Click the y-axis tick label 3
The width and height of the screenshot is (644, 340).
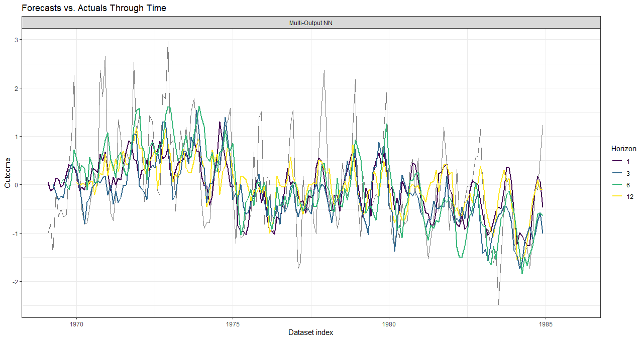pos(16,40)
